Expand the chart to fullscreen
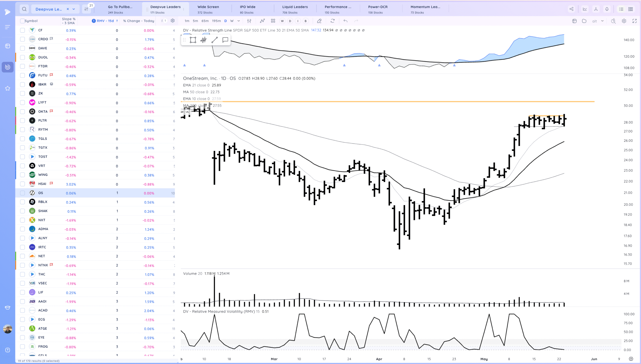The width and height of the screenshot is (641, 364). [635, 21]
